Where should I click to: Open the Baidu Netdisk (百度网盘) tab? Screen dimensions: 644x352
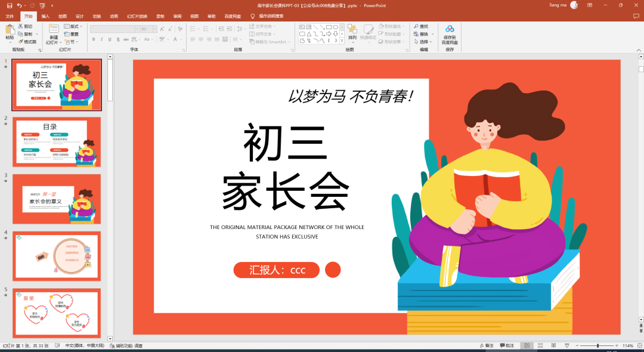(233, 17)
